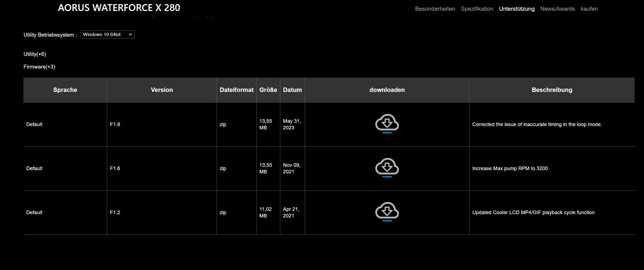Click the Sprache column header
The image size is (644, 270).
(x=65, y=90)
